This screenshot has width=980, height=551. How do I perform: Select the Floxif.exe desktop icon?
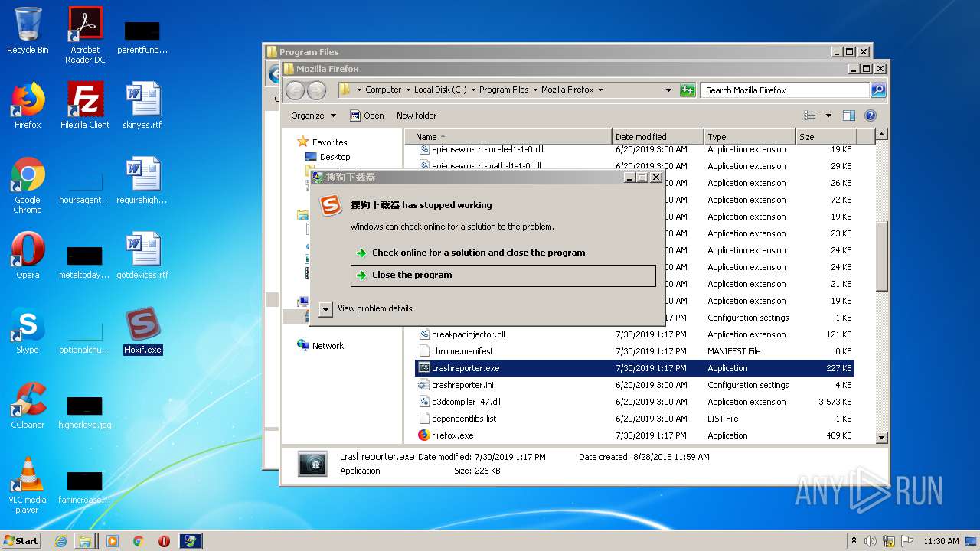pos(142,331)
